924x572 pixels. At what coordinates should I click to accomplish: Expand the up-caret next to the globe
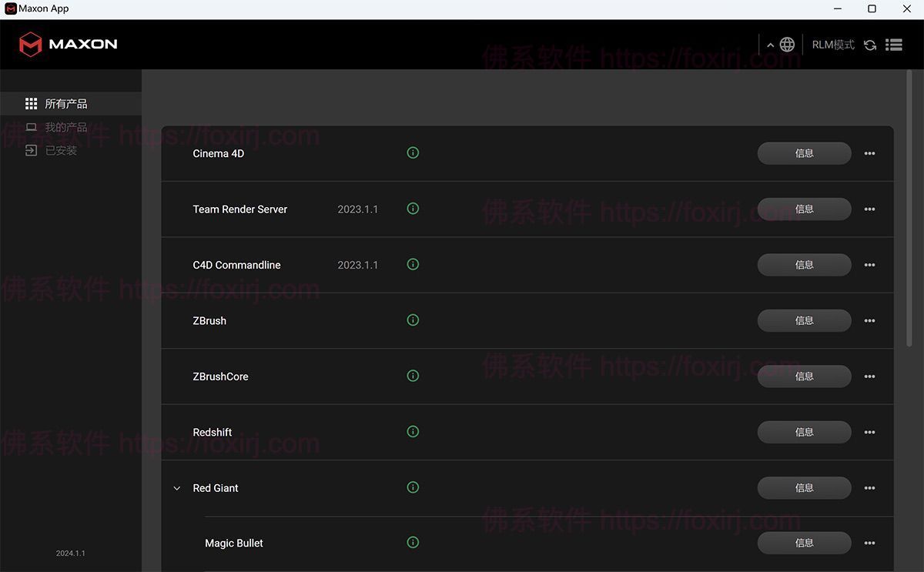click(770, 45)
